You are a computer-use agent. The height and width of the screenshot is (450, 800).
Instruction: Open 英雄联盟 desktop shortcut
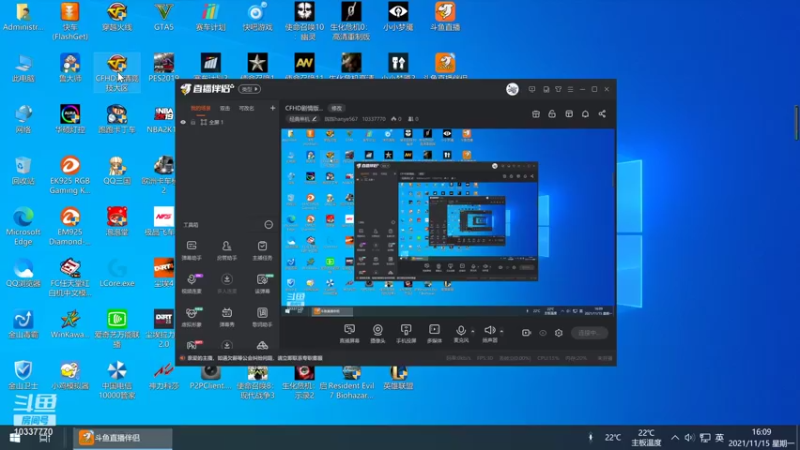pyautogui.click(x=398, y=378)
